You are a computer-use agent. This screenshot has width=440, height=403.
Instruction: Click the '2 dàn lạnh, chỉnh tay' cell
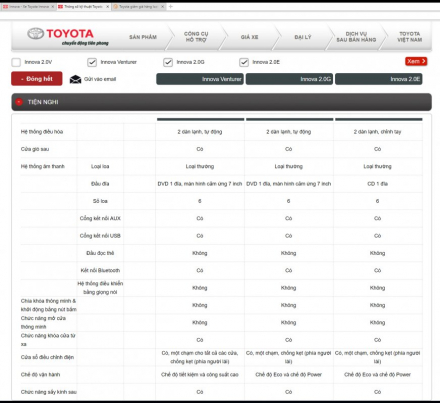point(377,132)
